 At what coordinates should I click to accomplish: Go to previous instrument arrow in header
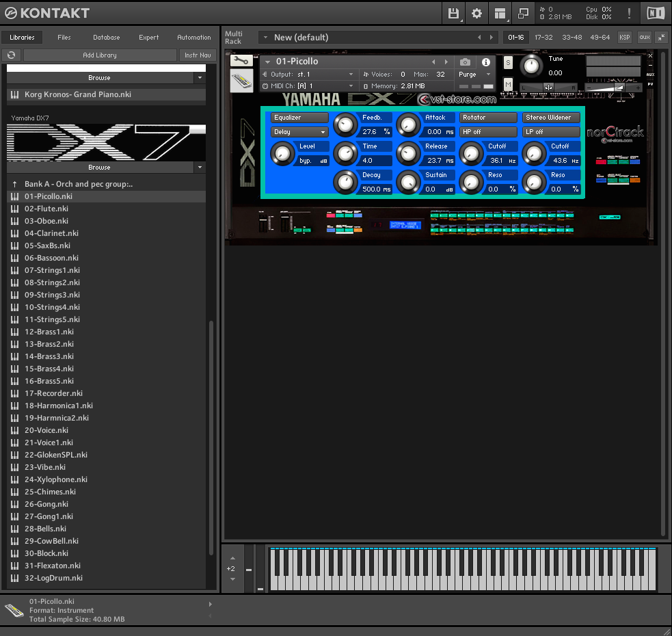point(433,62)
